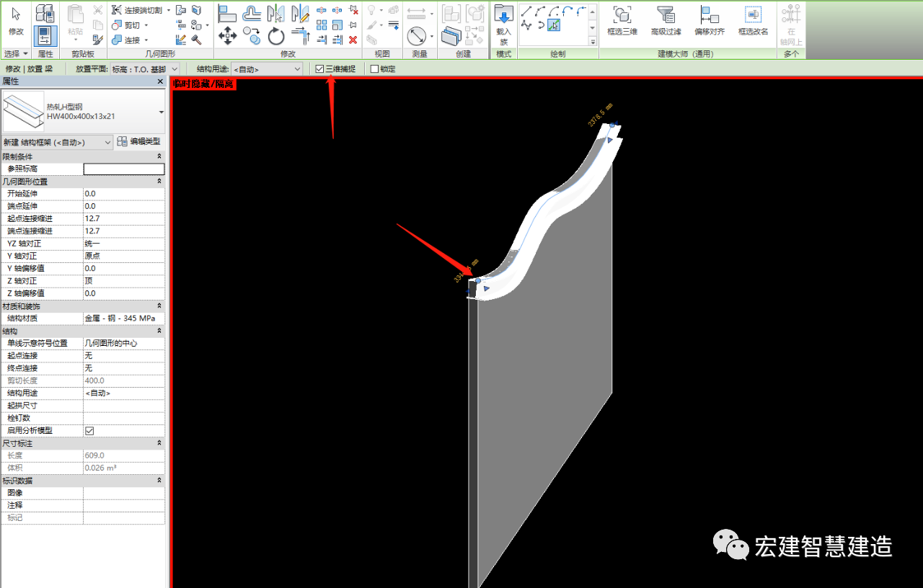
Task: Click the YZ 轴对正 value 统一
Action: pos(124,244)
